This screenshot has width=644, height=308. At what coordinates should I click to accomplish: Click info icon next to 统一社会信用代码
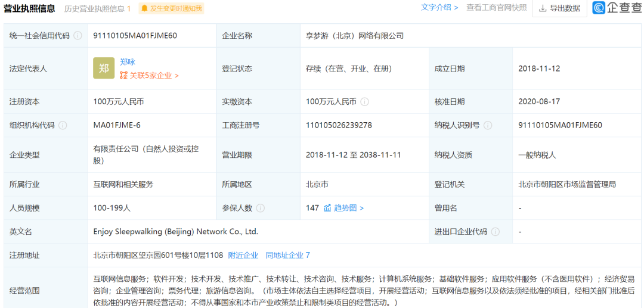(78, 36)
